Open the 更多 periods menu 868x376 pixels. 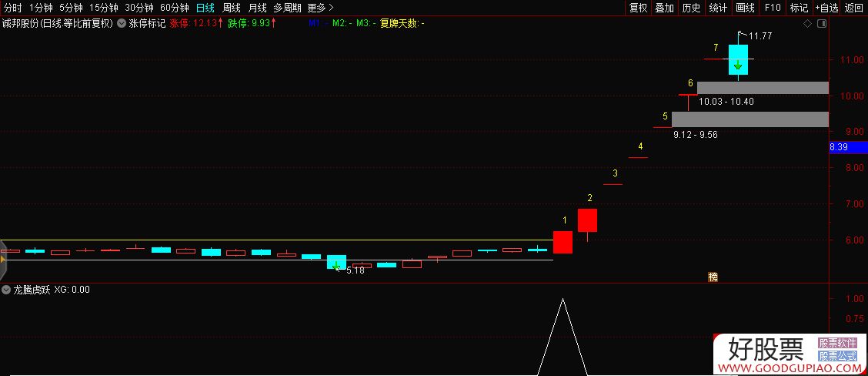pos(320,8)
